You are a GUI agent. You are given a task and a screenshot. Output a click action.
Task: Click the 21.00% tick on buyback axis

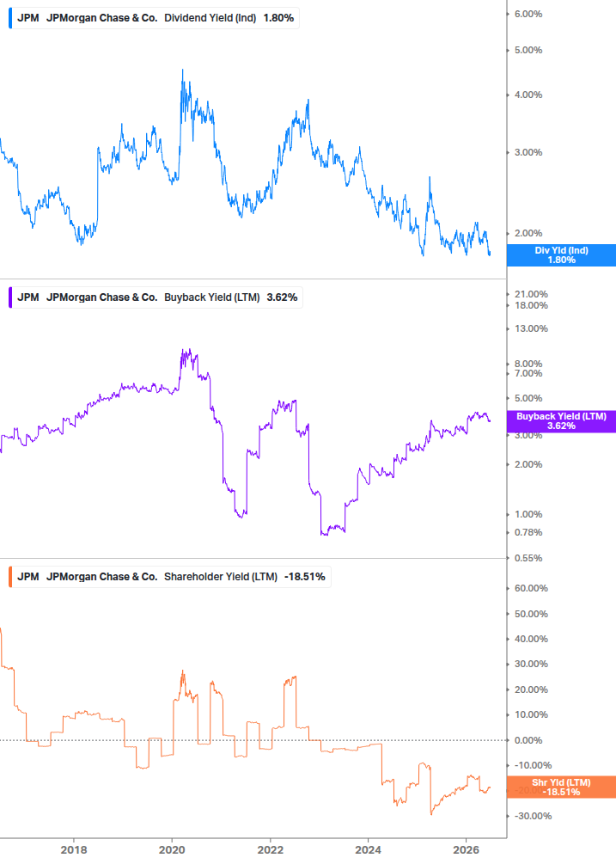pos(531,294)
